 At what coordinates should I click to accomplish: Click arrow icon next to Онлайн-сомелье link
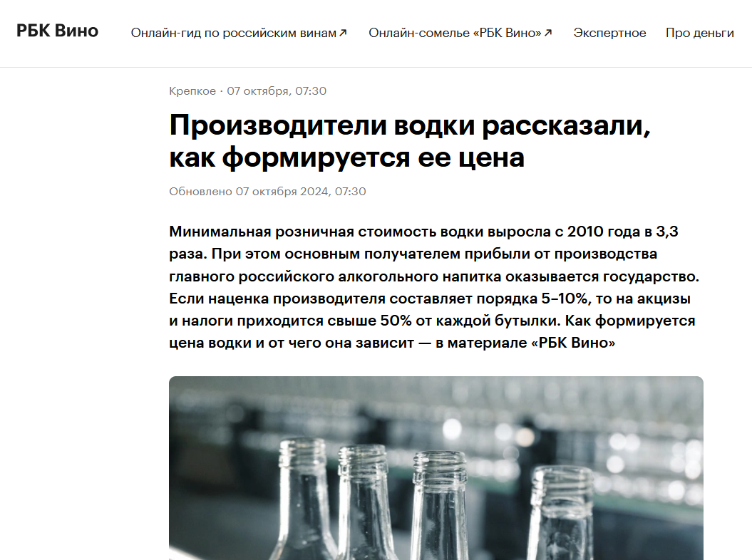[548, 33]
